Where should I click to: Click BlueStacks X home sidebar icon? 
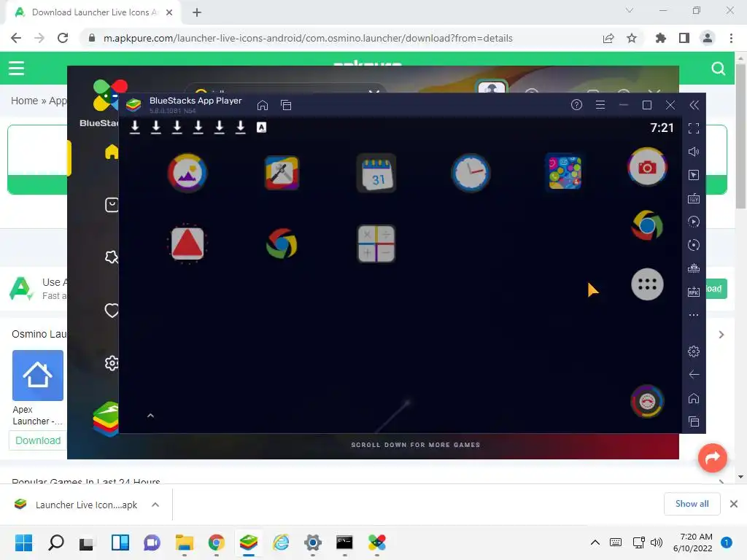click(x=112, y=152)
